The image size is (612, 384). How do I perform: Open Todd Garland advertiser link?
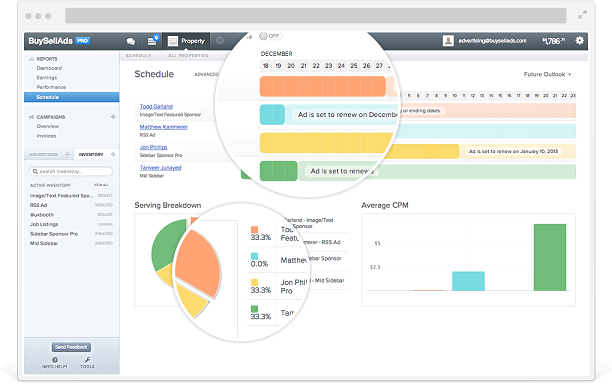156,106
